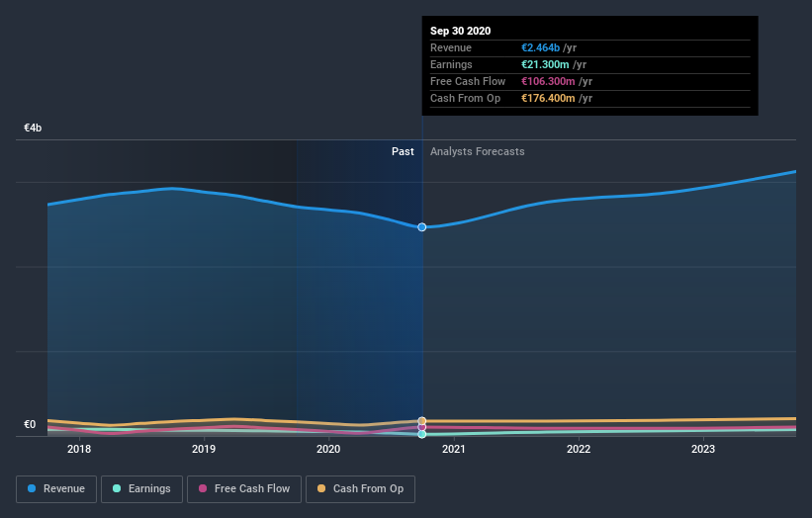Viewport: 812px width, 518px height.
Task: Click the €0 y-axis label
Action: coord(30,424)
